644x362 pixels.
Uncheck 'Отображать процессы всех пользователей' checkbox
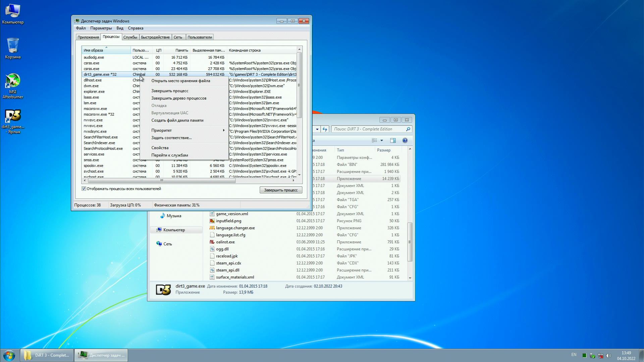[x=84, y=189]
